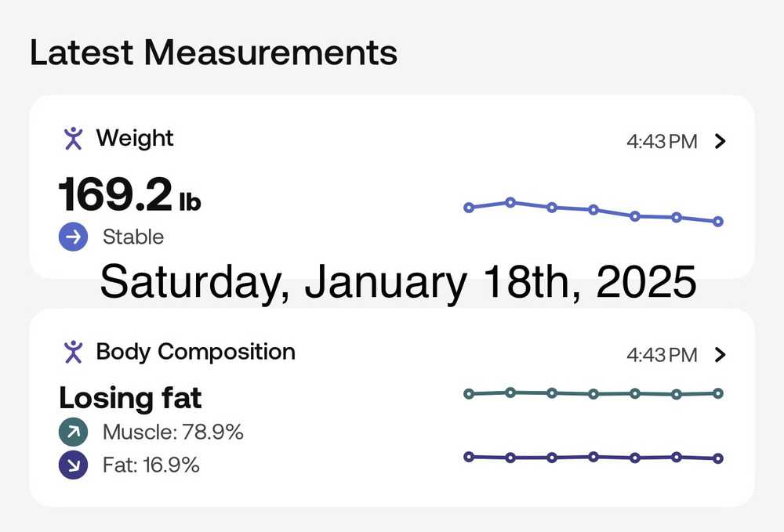Screen dimensions: 784x532
Task: Click the purple Fat down-arrow icon
Action: (x=73, y=465)
